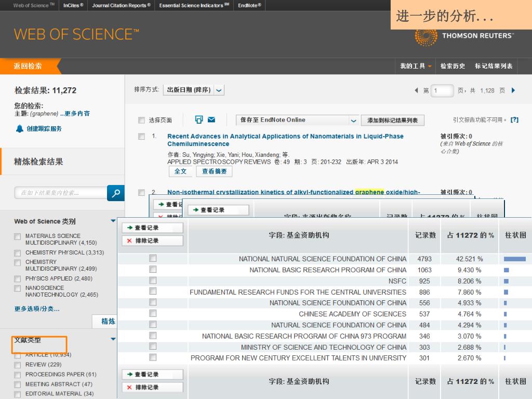Click the bottom 查看记录 button in funding table
Viewport: 532px width, 399px height.
[152, 374]
